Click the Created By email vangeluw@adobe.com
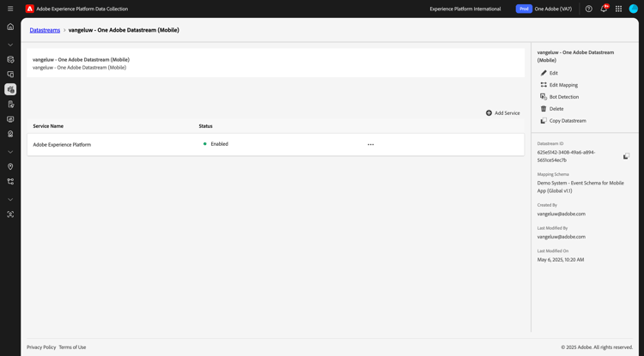644x356 pixels. tap(561, 214)
